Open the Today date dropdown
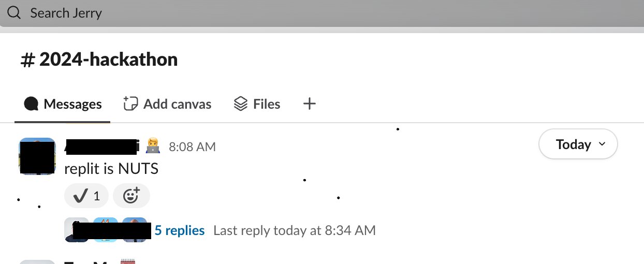This screenshot has height=264, width=644. (x=578, y=144)
